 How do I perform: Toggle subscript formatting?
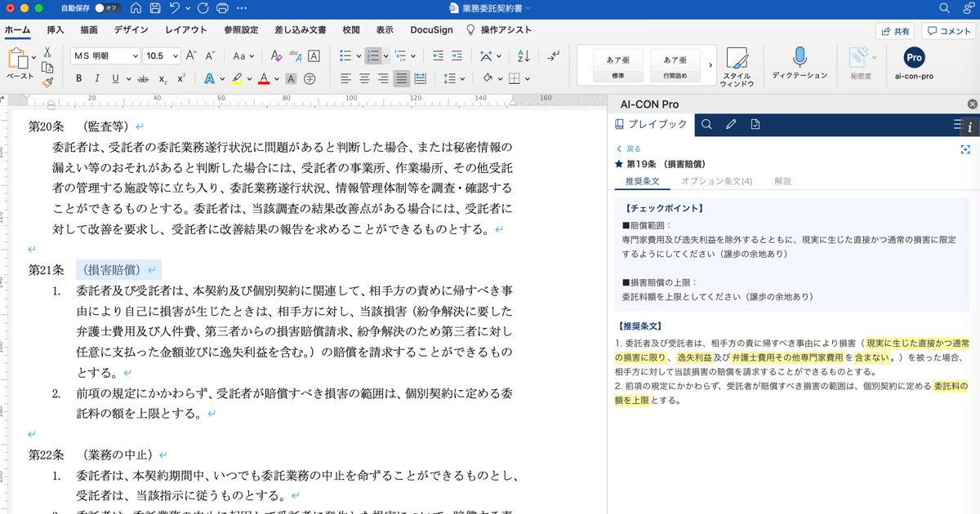click(163, 79)
